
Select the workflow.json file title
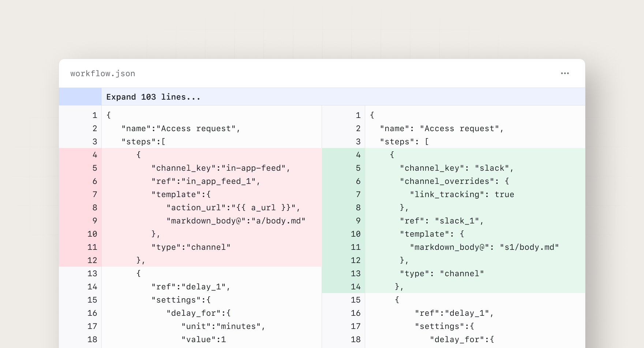103,73
